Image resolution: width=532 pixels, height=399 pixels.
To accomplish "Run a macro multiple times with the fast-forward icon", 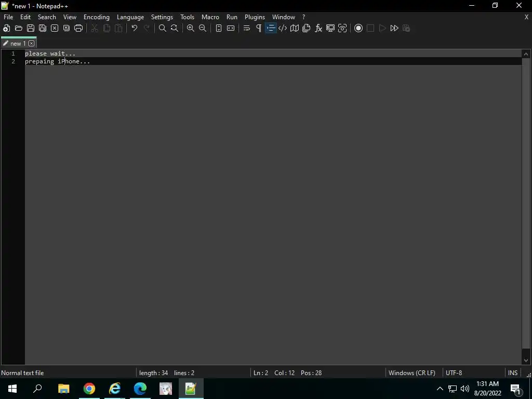I will [x=394, y=28].
